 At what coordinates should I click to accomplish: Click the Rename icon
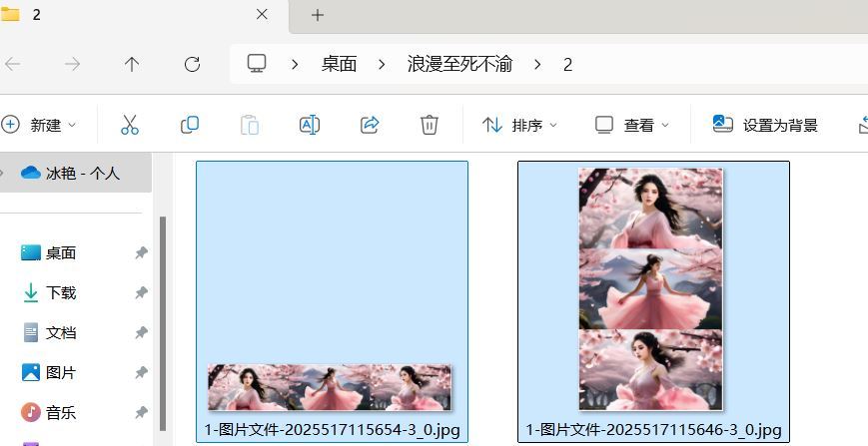pos(310,125)
